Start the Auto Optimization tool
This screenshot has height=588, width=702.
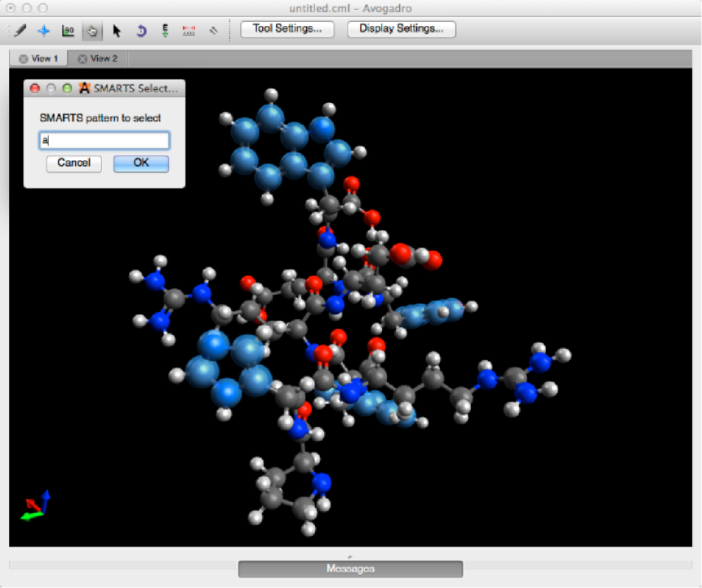(165, 31)
